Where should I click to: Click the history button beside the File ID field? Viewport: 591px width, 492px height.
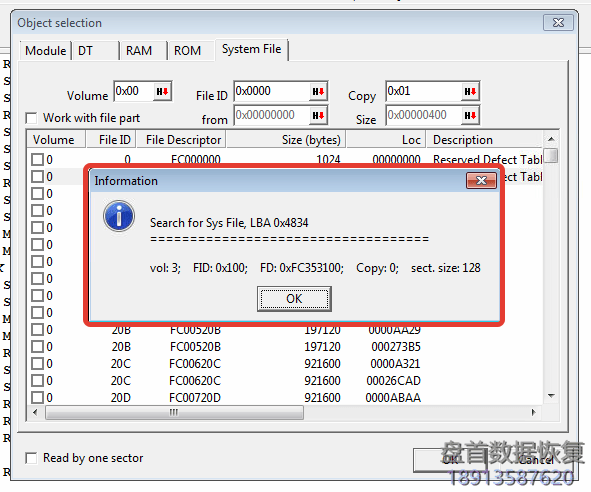pyautogui.click(x=318, y=91)
